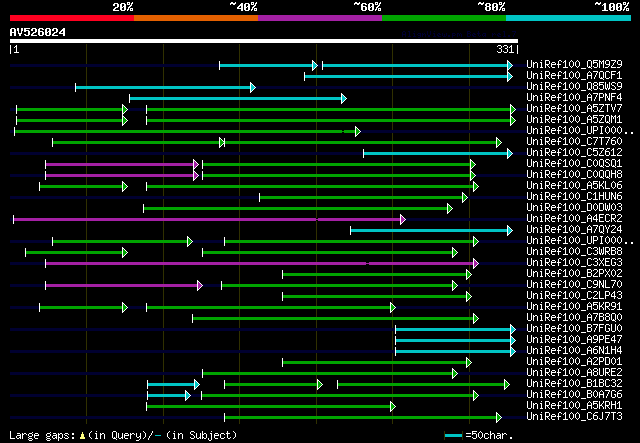Click the short cyan segment in the B1BC32 row

click(x=173, y=385)
